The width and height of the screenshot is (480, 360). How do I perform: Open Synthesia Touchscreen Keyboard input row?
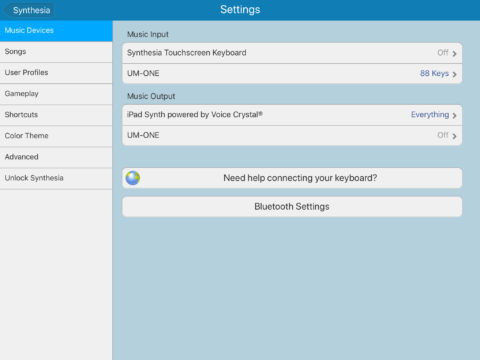tap(292, 53)
